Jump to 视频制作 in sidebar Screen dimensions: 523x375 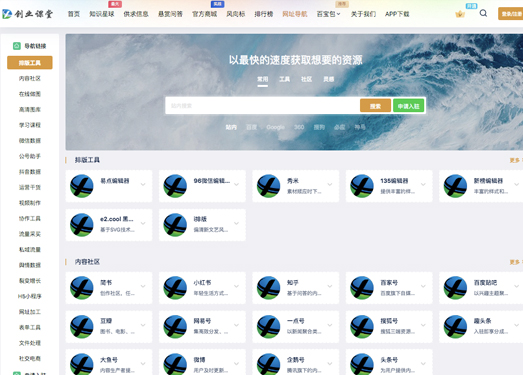click(x=30, y=203)
